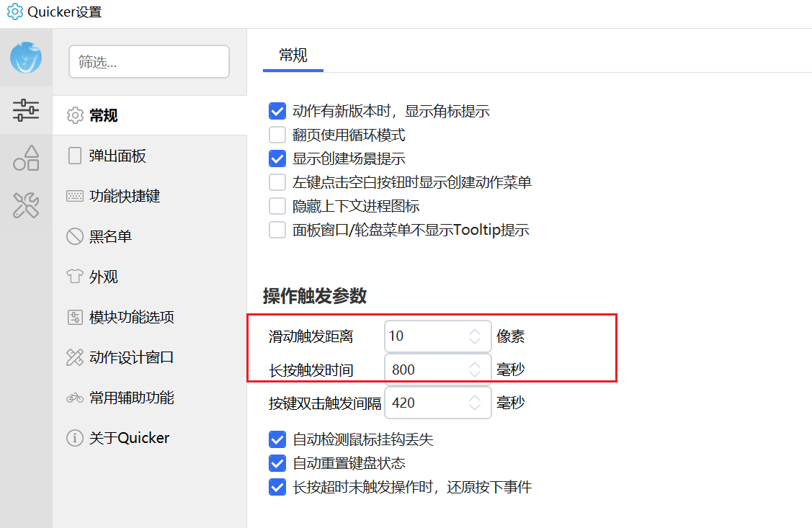812x528 pixels.
Task: Decrease 长按触发时间 with down arrow
Action: (x=474, y=375)
